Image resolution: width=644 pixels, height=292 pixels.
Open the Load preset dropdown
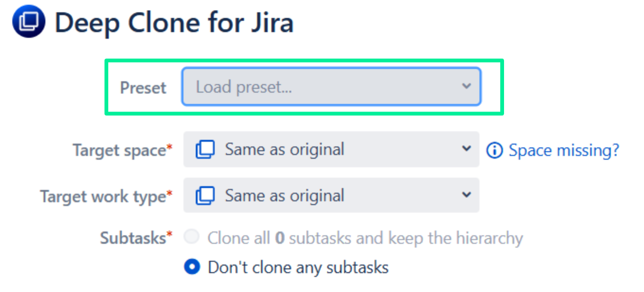point(322,87)
